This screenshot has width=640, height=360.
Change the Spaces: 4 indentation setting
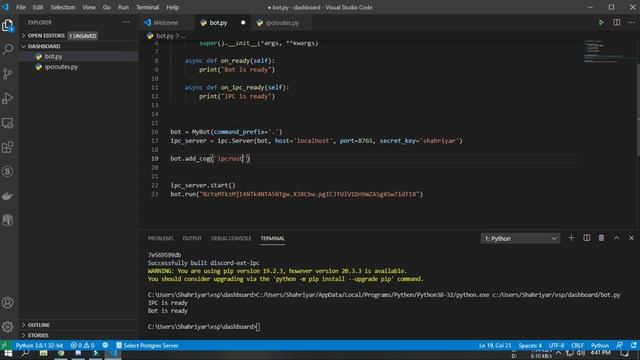pos(530,345)
